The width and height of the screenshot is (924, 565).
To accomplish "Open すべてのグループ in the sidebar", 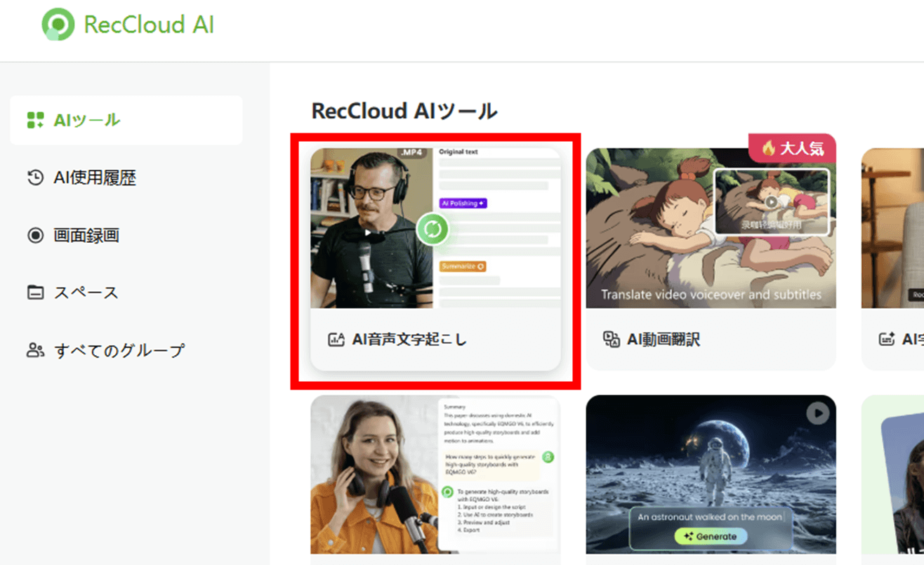I will (x=119, y=350).
